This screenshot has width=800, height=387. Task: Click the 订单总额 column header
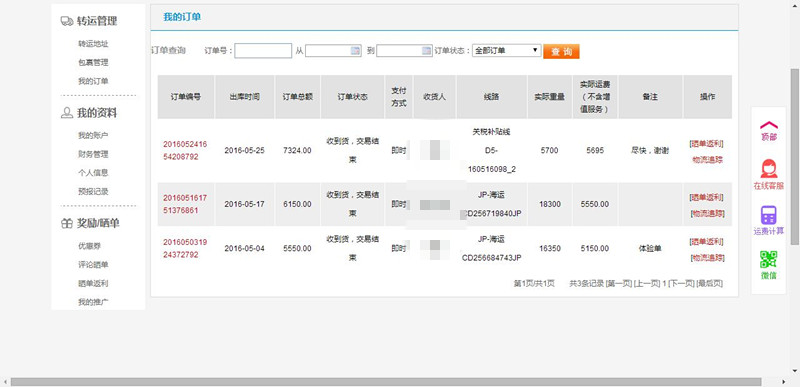(x=297, y=97)
